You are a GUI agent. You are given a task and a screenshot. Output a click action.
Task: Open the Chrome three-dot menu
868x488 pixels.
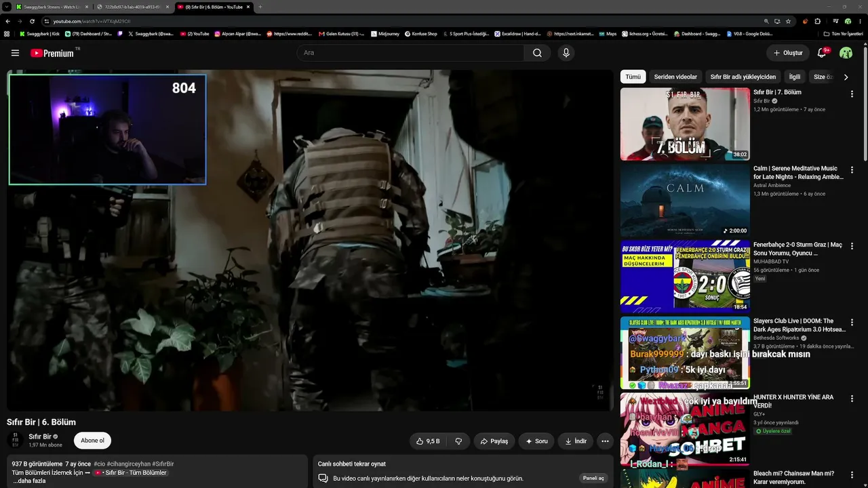point(859,21)
